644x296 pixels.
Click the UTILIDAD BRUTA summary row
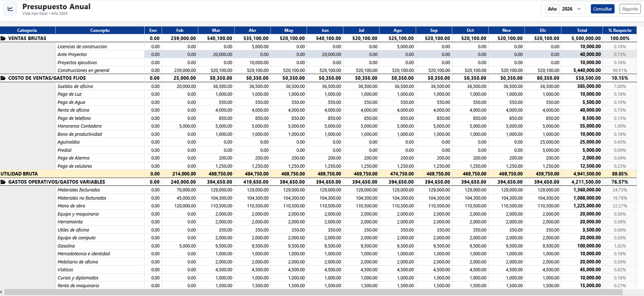(x=318, y=174)
